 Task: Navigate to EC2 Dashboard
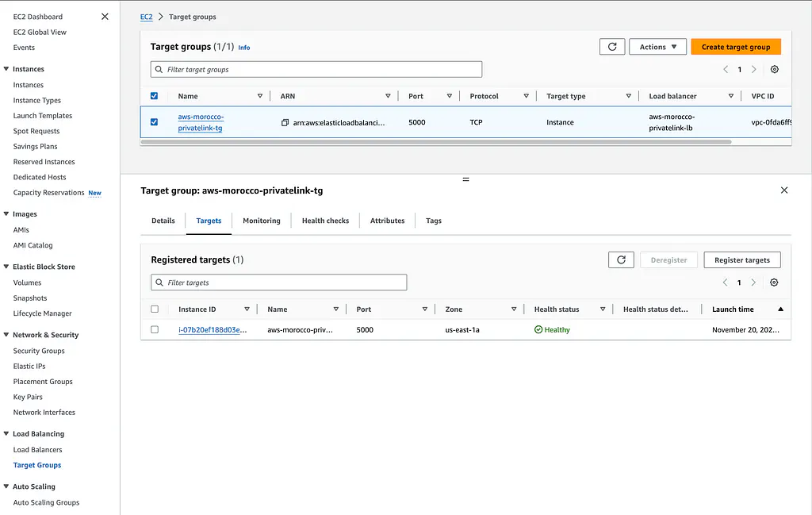(x=38, y=17)
